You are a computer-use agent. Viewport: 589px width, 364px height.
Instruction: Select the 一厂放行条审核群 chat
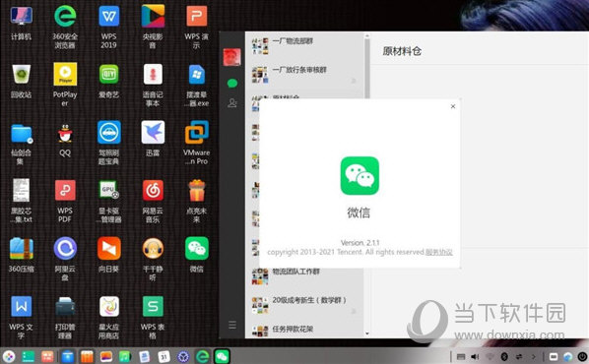point(304,75)
